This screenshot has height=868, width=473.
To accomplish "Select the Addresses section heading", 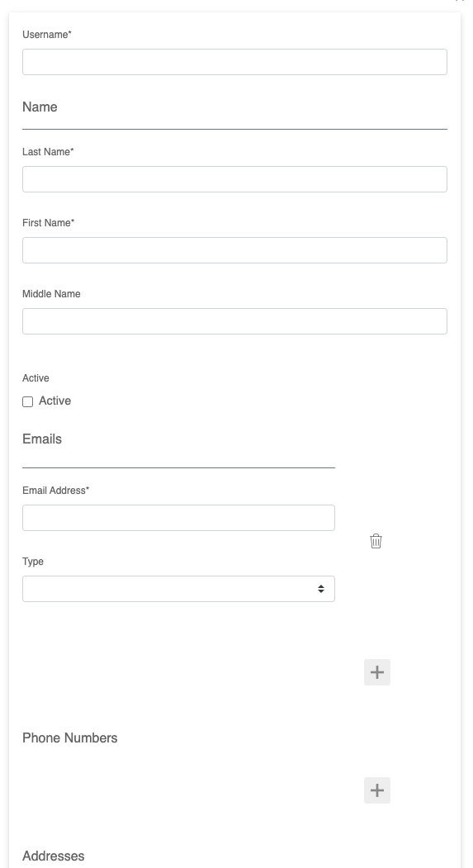I will (x=53, y=856).
